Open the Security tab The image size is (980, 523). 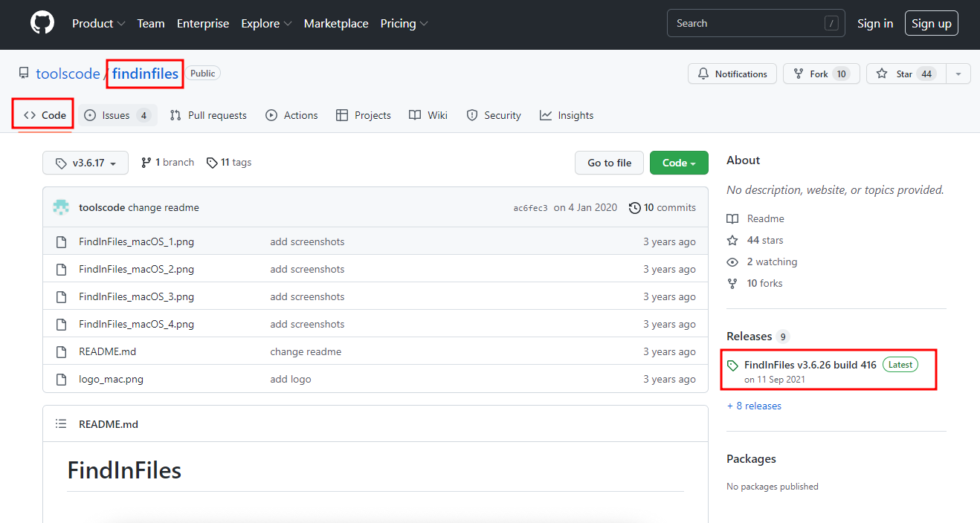[x=494, y=115]
